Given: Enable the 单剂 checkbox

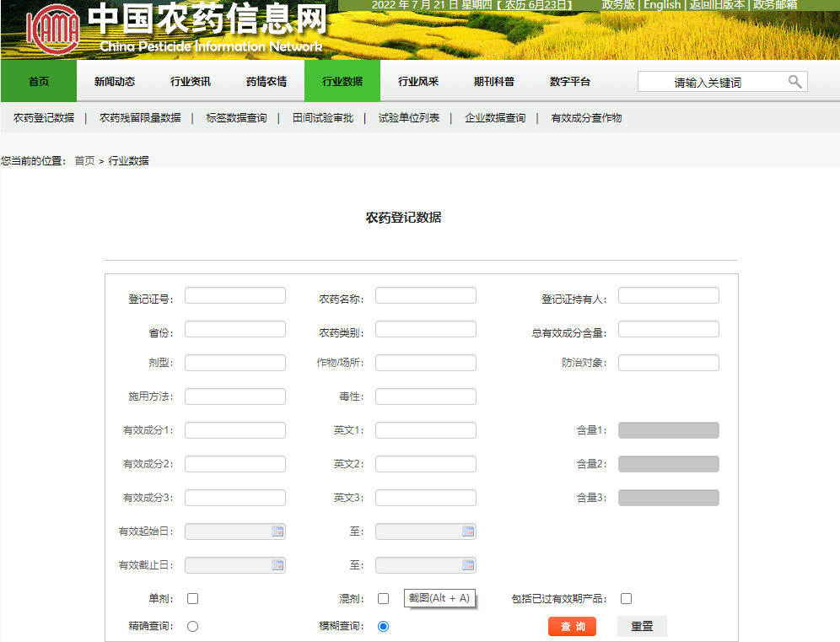Looking at the screenshot, I should (x=192, y=597).
